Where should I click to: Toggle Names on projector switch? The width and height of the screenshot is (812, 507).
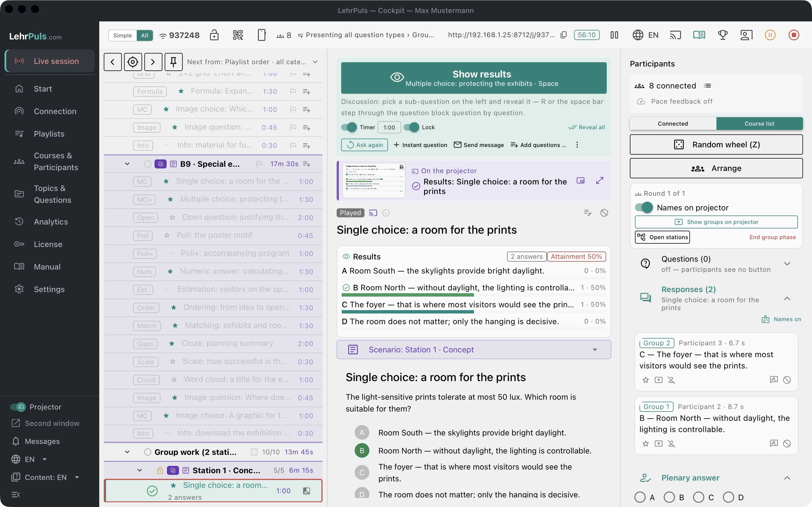(644, 208)
